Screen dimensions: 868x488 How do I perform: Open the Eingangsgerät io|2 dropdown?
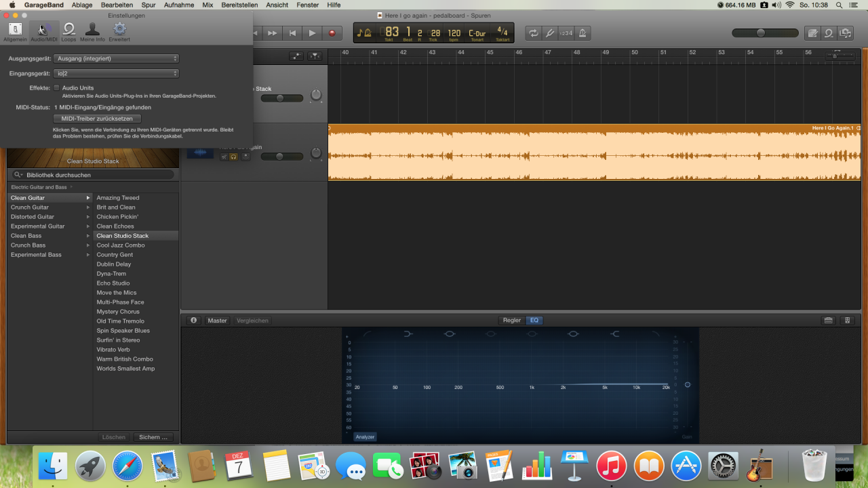tap(116, 73)
